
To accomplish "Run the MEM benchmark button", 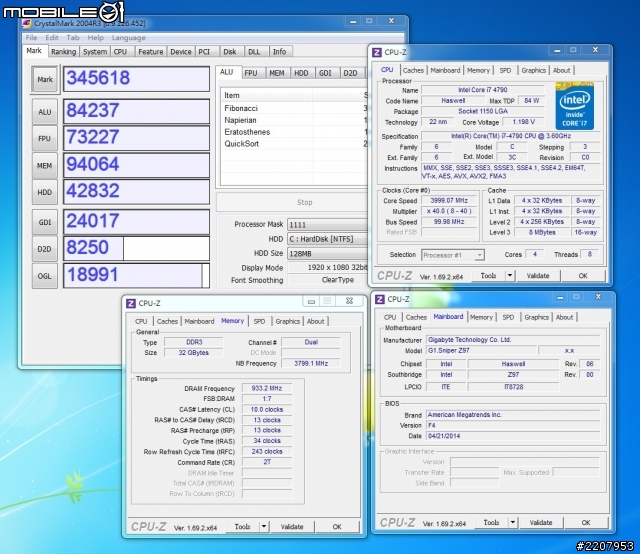I will click(45, 165).
